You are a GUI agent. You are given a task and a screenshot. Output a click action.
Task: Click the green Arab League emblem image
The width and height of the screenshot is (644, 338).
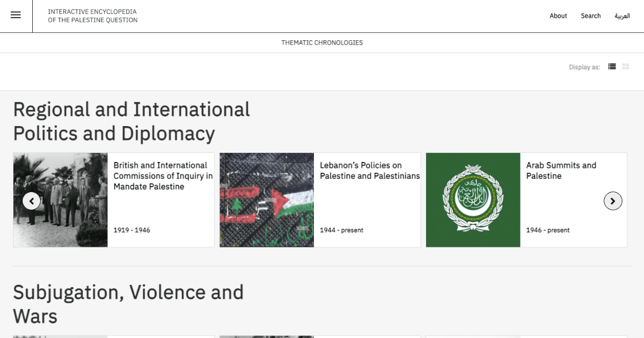pos(473,200)
